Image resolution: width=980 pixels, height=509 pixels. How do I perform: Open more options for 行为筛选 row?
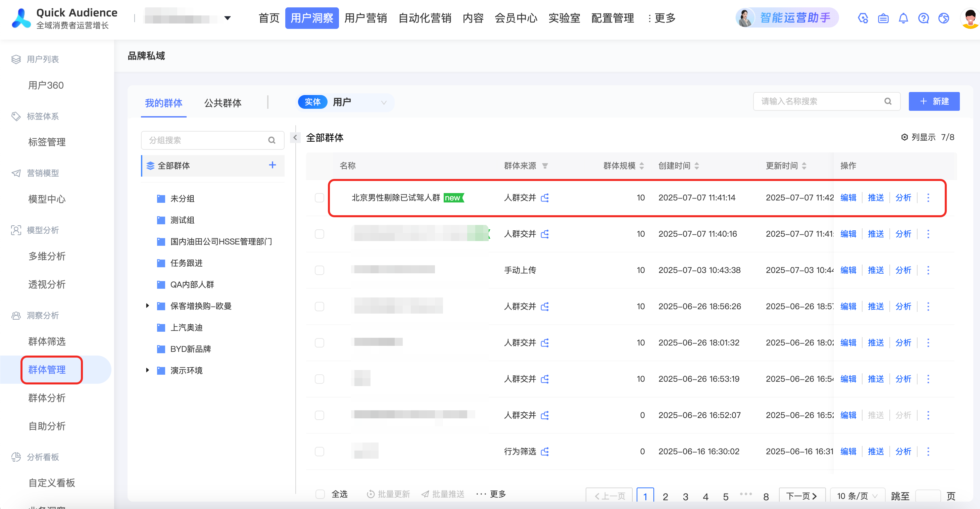(928, 452)
